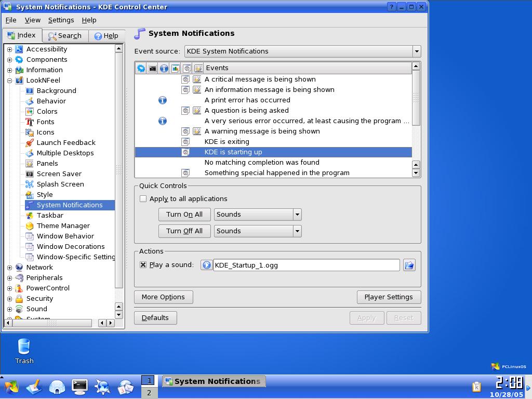Open Fonts settings icon

point(30,122)
